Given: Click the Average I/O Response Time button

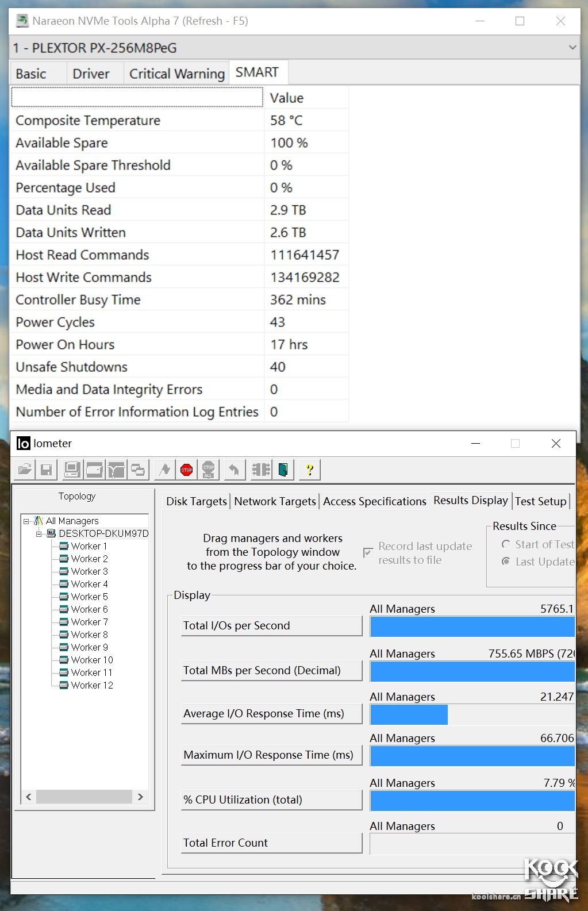Looking at the screenshot, I should [271, 713].
